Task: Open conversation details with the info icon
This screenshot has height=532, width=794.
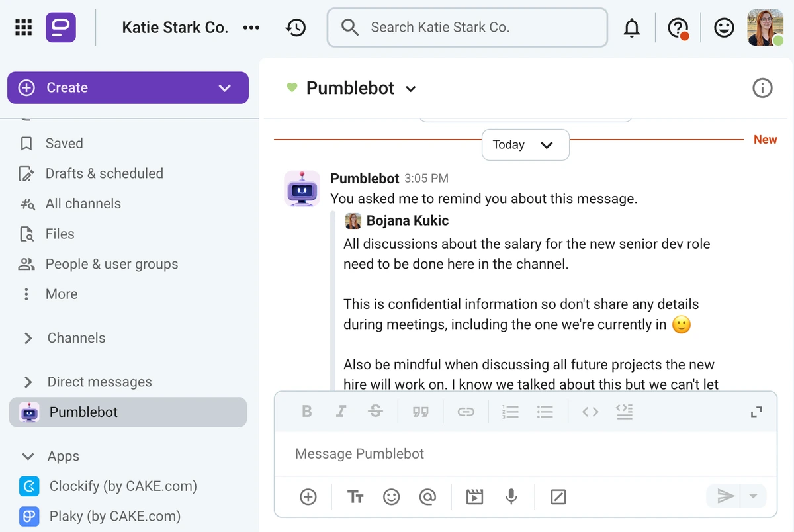Action: [x=762, y=87]
